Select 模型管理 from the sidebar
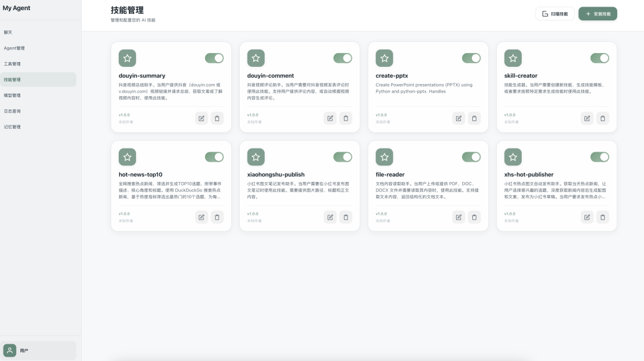Viewport: 644px width, 361px height. [12, 95]
